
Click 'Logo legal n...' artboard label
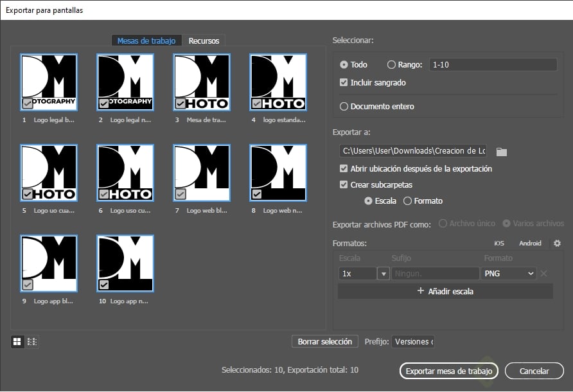pos(130,120)
